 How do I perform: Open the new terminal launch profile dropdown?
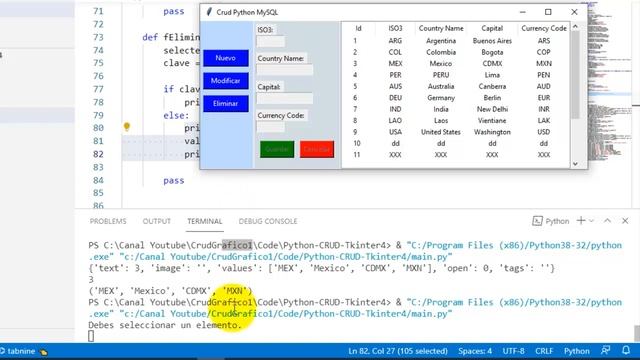[x=591, y=221]
